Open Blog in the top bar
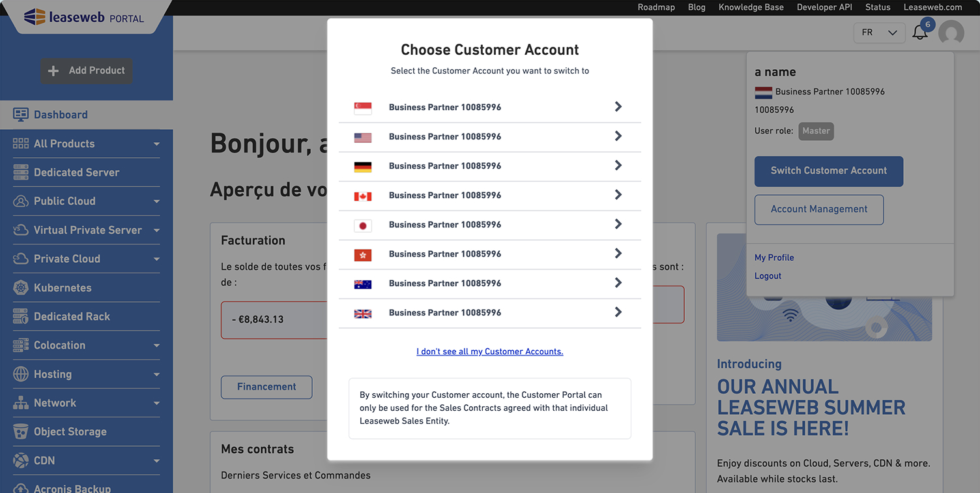 tap(697, 7)
